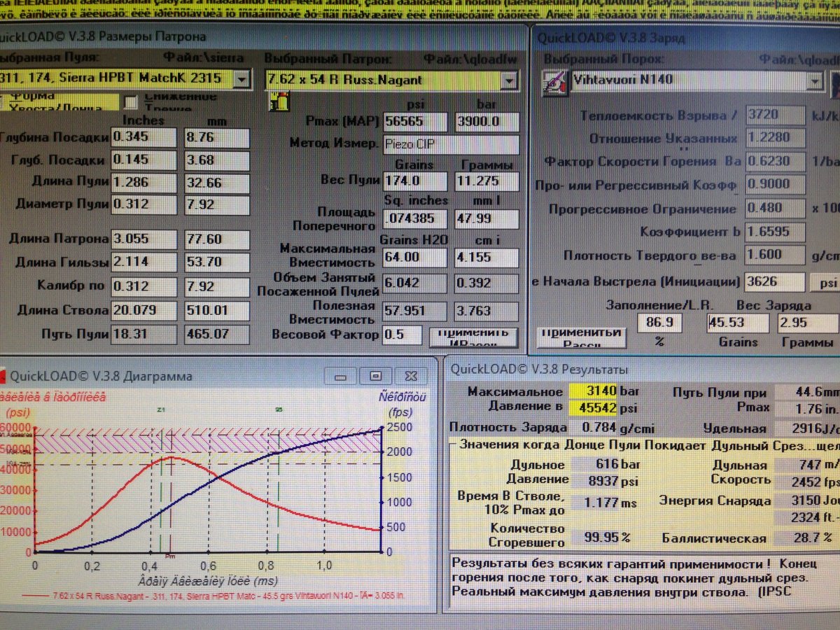Click the Путь Пули inches field 18.31

click(x=144, y=335)
